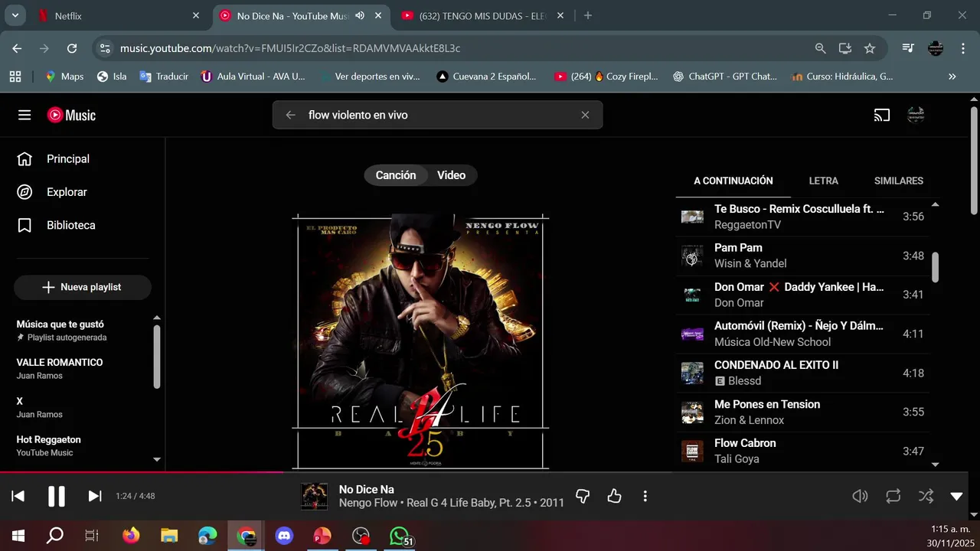Open the ChatGPT bookmark
This screenshot has height=551, width=980.
click(x=724, y=77)
